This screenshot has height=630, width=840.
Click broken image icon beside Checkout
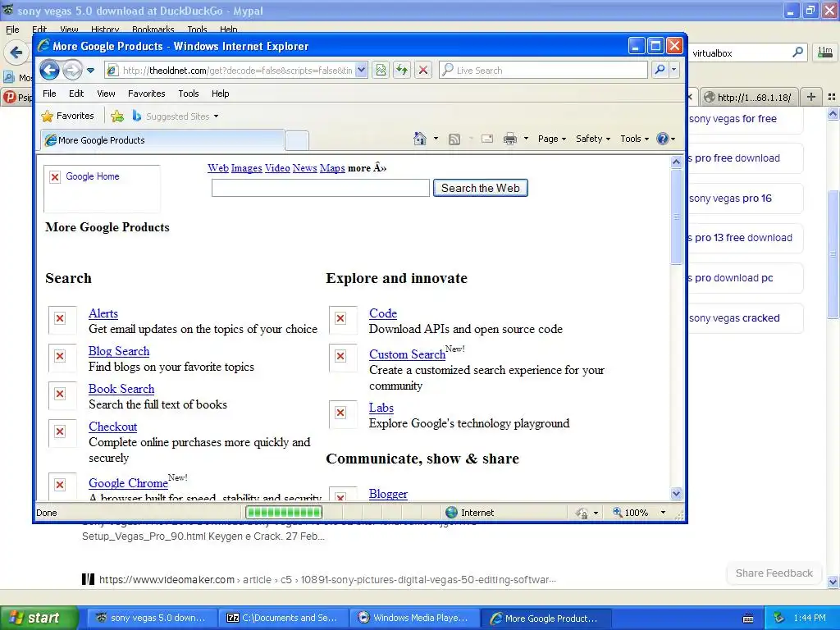tap(62, 433)
